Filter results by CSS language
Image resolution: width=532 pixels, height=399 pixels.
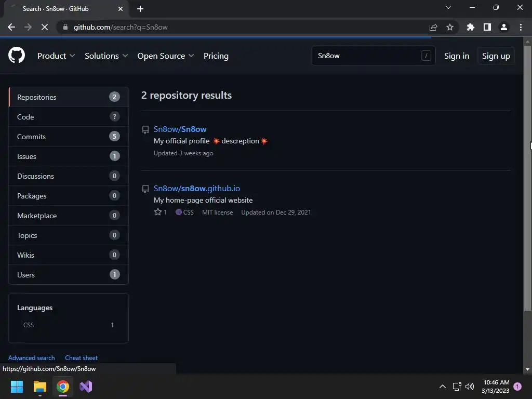(x=69, y=325)
